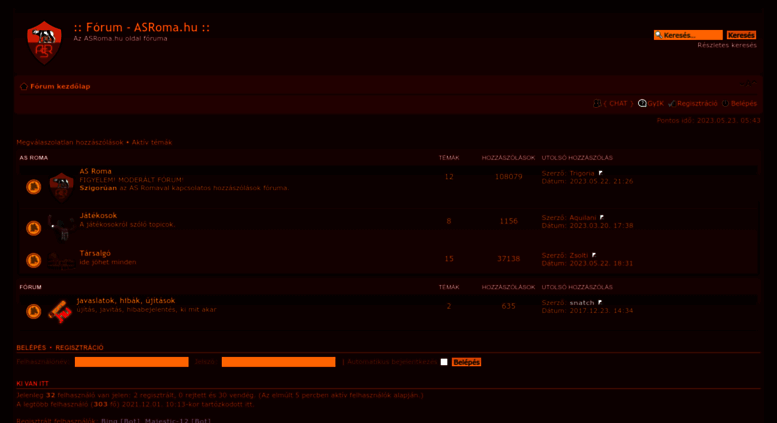Click the tools image of Javaslatok forum
777x423 pixels.
click(60, 312)
